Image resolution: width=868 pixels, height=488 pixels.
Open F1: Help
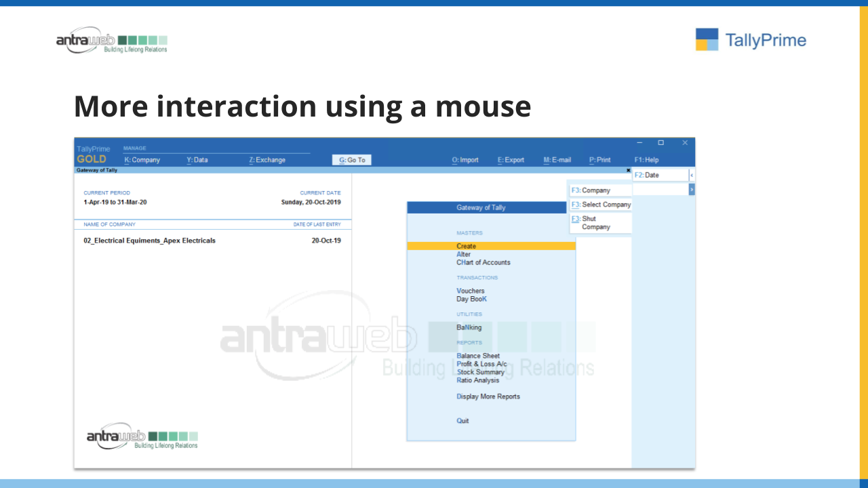tap(646, 160)
